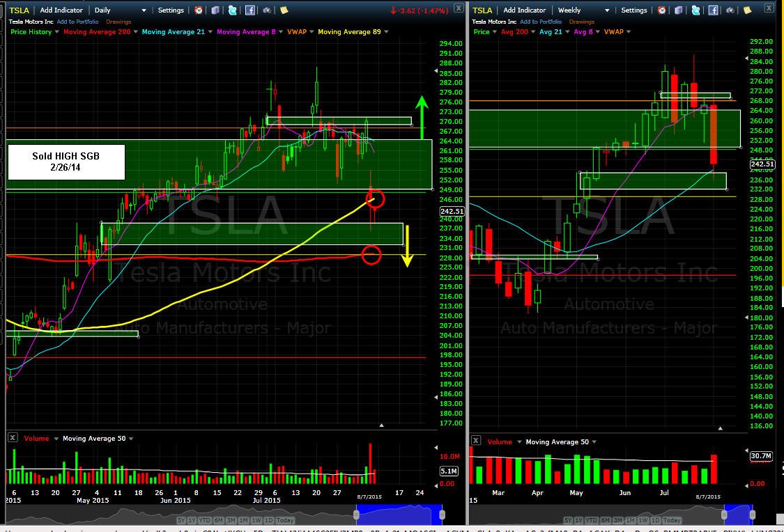Click the alarm clock alert icon on Daily chart
784x532 pixels.
coord(199,10)
